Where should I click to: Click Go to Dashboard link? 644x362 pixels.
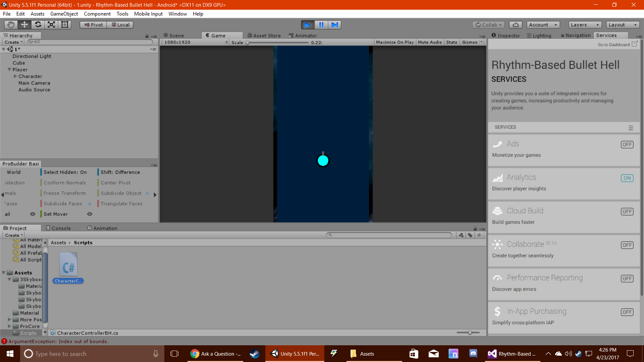(617, 45)
